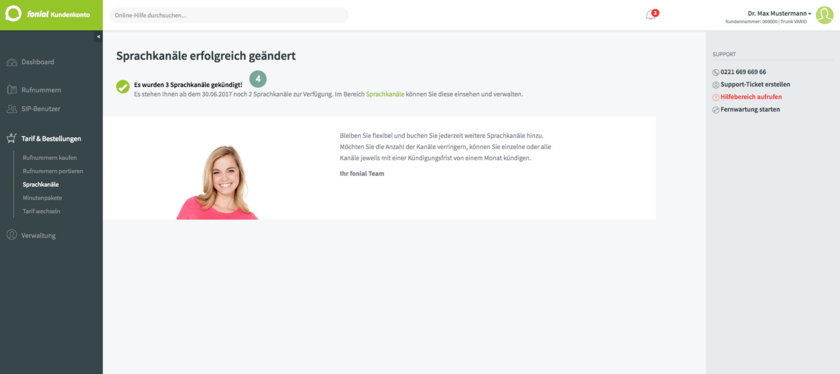
Task: Open SIP-Benutzer in the sidebar
Action: [x=41, y=109]
